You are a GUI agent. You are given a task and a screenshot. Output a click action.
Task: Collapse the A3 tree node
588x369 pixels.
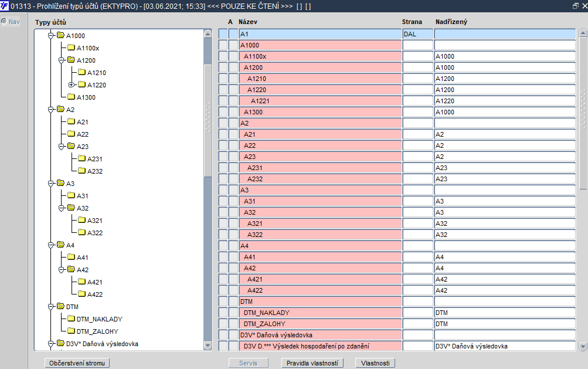(50, 184)
